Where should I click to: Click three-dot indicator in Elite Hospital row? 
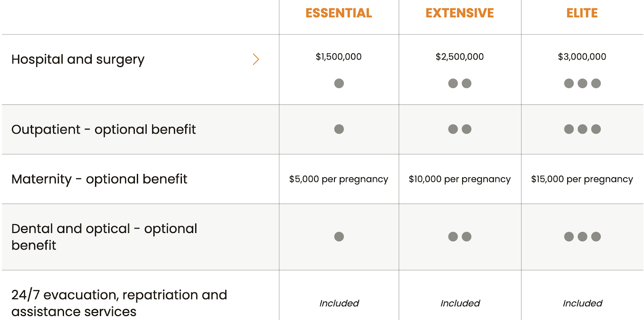tap(582, 83)
